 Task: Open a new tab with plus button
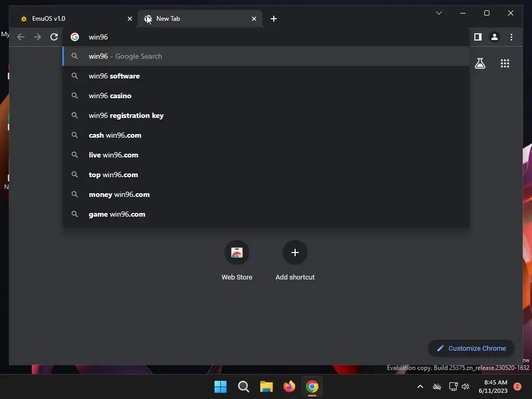[x=273, y=19]
